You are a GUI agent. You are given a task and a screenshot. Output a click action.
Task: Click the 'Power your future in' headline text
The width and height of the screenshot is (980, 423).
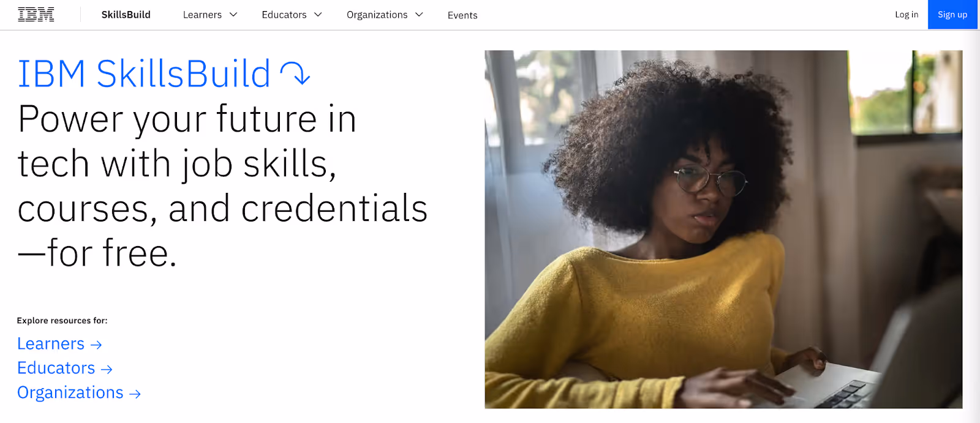[x=187, y=120]
